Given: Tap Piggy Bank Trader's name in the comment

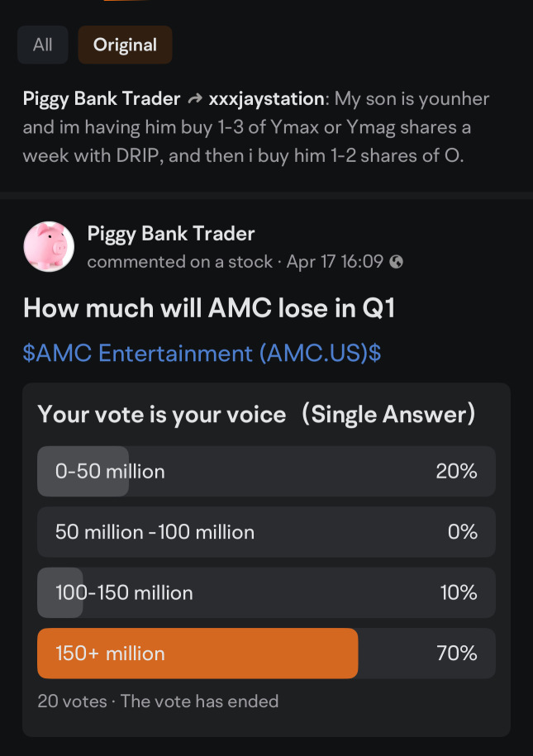Looking at the screenshot, I should point(102,99).
